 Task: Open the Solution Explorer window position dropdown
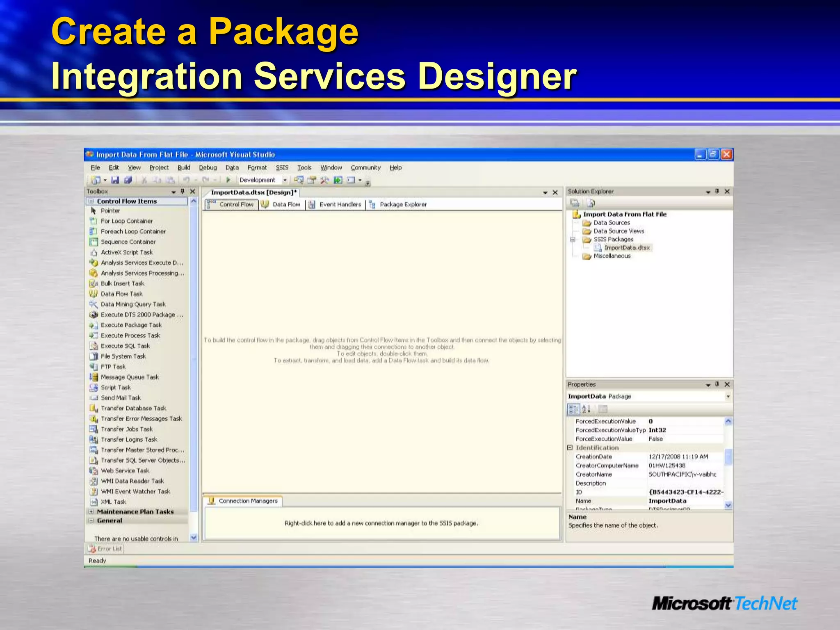point(708,192)
